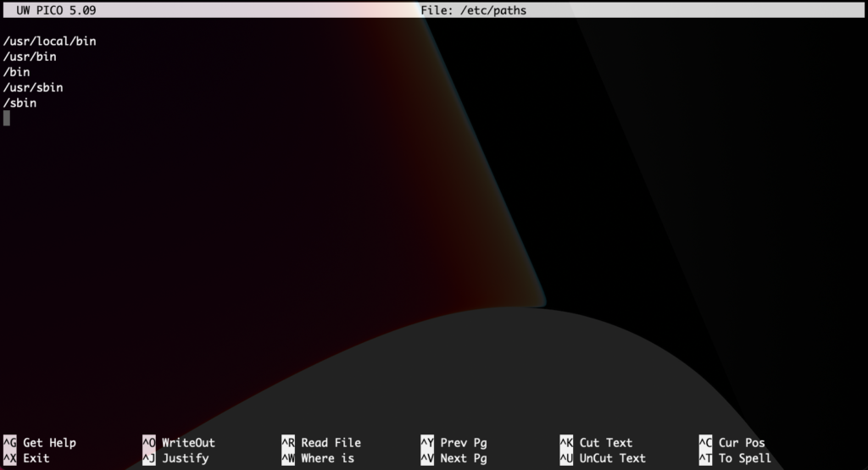Go to ^Y Prev Pg command
868x470 pixels.
tap(453, 443)
